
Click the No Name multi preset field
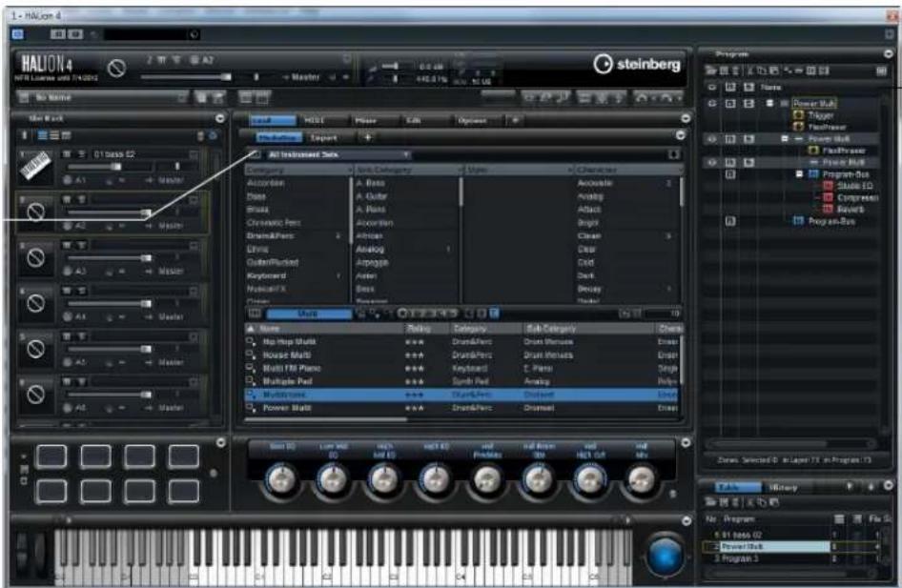[102, 98]
